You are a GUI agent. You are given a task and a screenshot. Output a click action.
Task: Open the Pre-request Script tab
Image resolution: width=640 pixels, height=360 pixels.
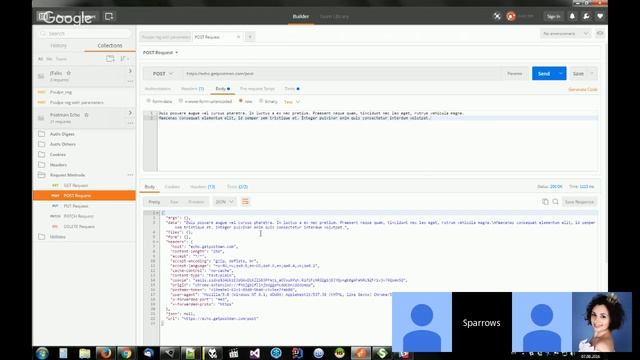coord(257,89)
